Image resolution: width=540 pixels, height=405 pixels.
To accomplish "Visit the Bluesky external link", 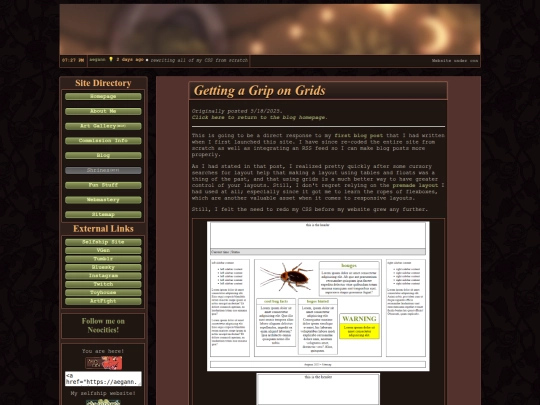I will 103,267.
